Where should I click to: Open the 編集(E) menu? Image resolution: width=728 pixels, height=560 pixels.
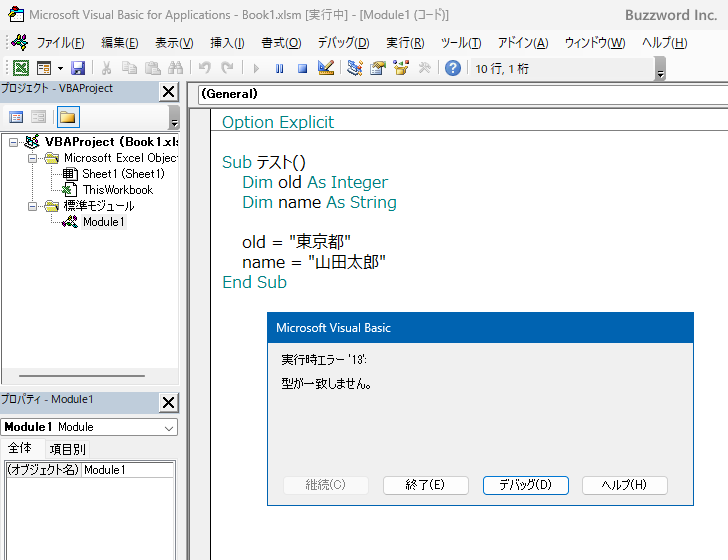[120, 43]
